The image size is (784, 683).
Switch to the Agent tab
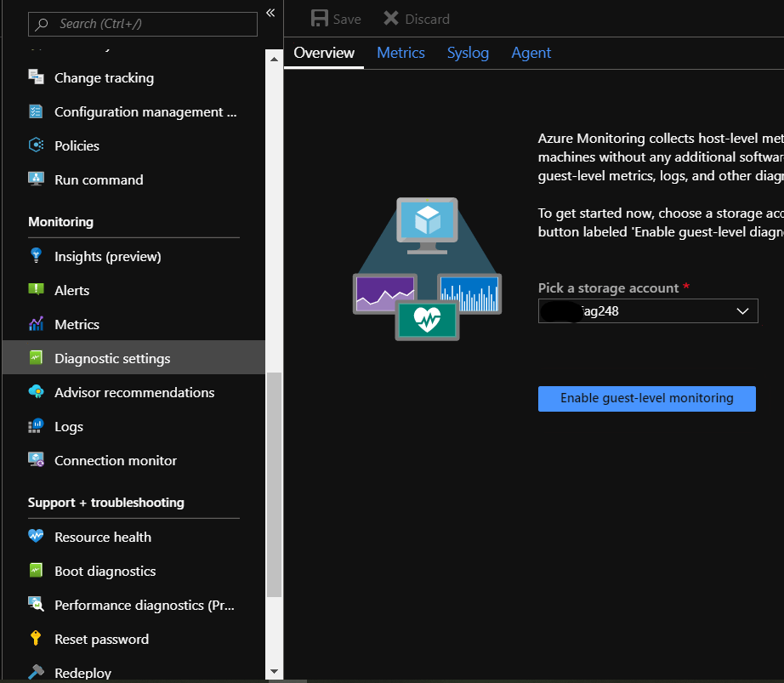[531, 53]
